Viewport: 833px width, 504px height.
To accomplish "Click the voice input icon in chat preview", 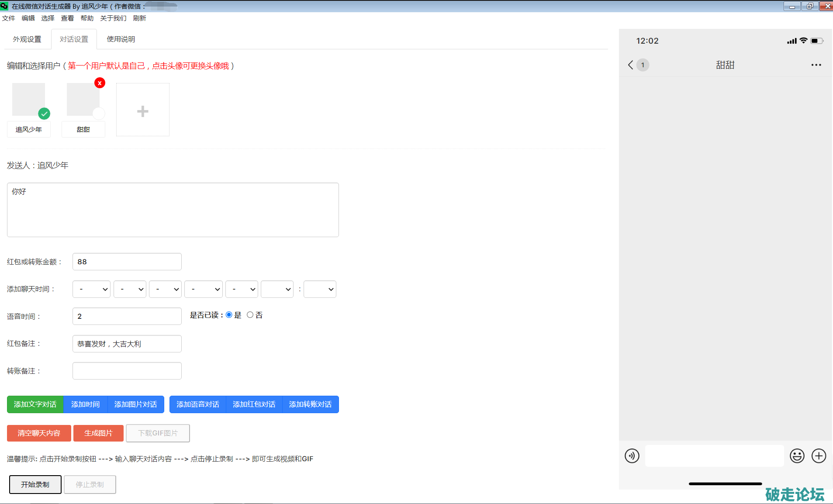I will tap(632, 456).
